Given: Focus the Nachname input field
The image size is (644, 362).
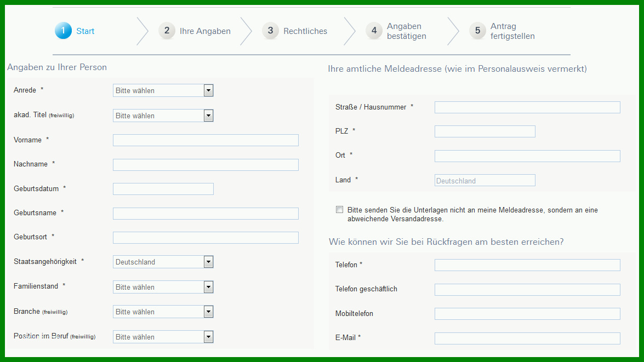Looking at the screenshot, I should click(206, 165).
